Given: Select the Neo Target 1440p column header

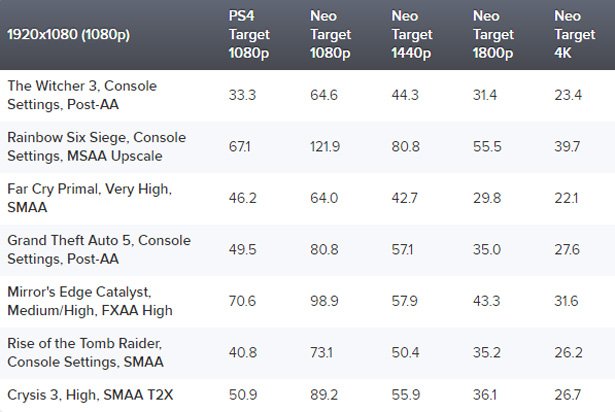Looking at the screenshot, I should pos(413,34).
